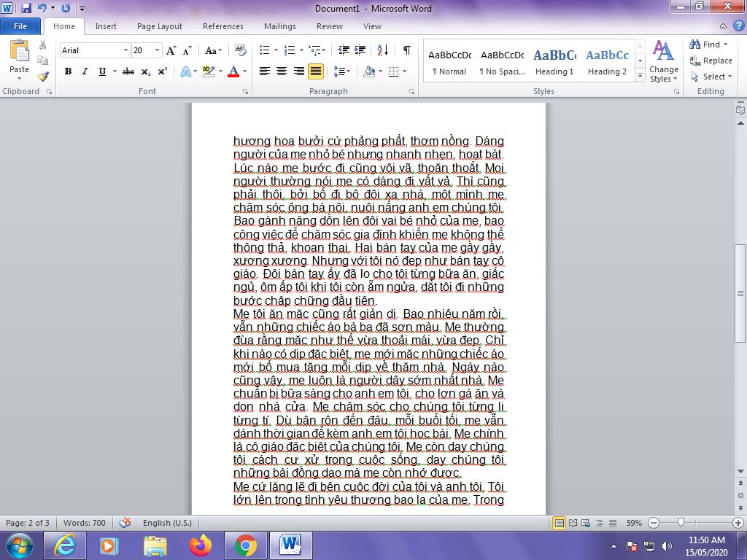
Task: Switch to Print Layout view in status bar
Action: tap(560, 523)
